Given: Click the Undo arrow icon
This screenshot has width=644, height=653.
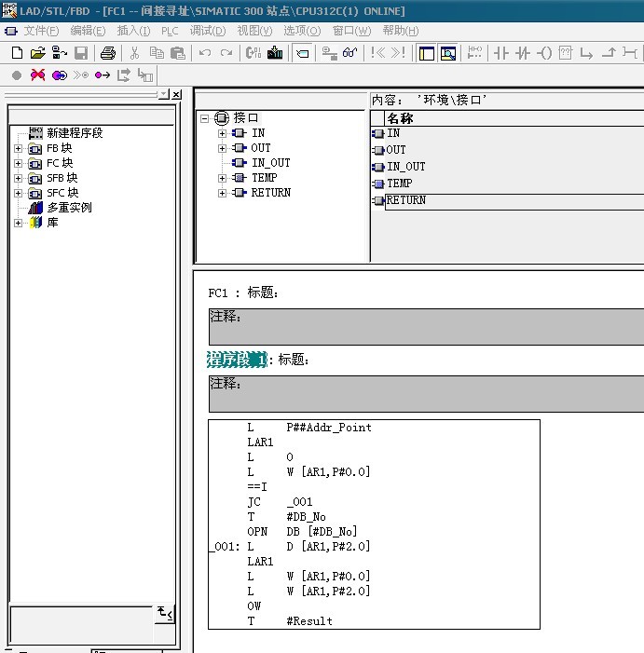Looking at the screenshot, I should (205, 53).
